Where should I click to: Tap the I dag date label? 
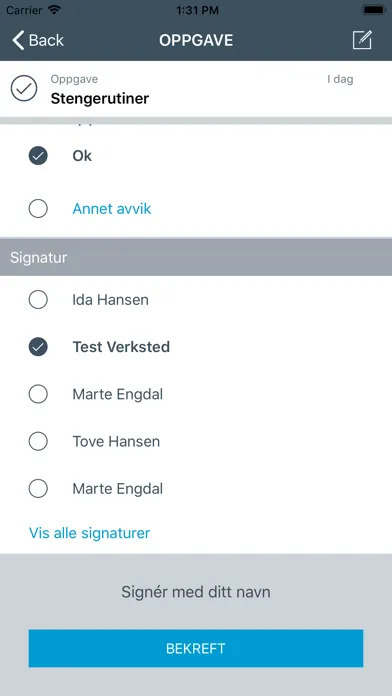pos(340,79)
